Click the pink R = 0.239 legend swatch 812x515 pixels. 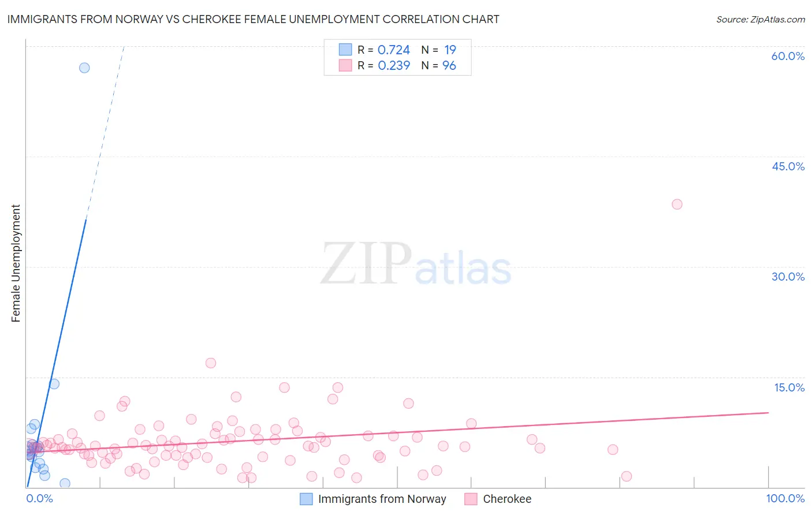(345, 65)
